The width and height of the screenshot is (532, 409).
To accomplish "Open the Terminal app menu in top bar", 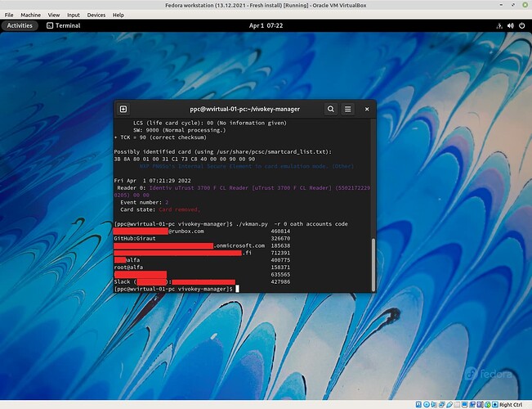I will [64, 25].
